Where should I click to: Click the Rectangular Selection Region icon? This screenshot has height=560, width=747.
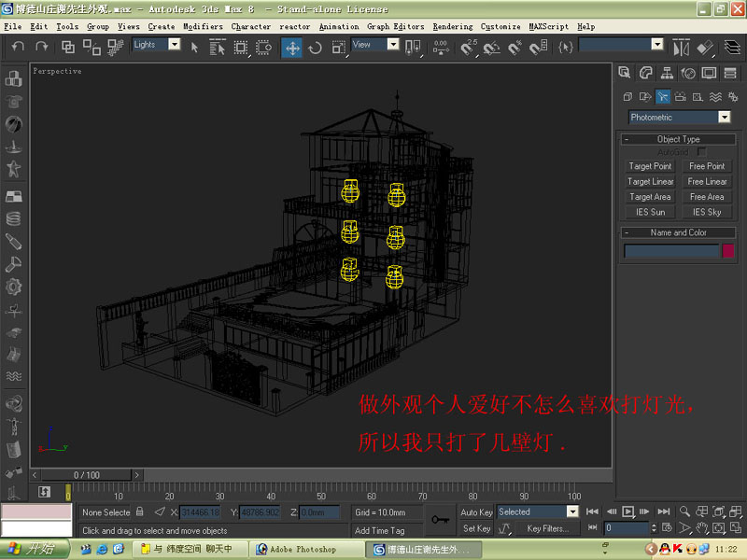240,47
